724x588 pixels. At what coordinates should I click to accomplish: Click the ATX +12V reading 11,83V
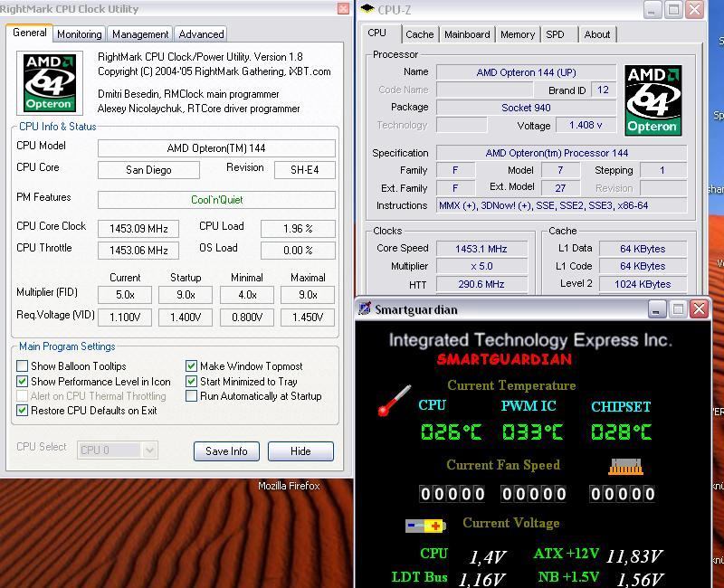tap(634, 556)
